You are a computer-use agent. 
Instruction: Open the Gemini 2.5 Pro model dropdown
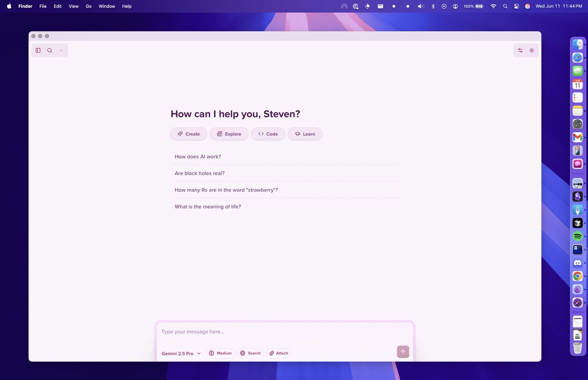pos(181,353)
